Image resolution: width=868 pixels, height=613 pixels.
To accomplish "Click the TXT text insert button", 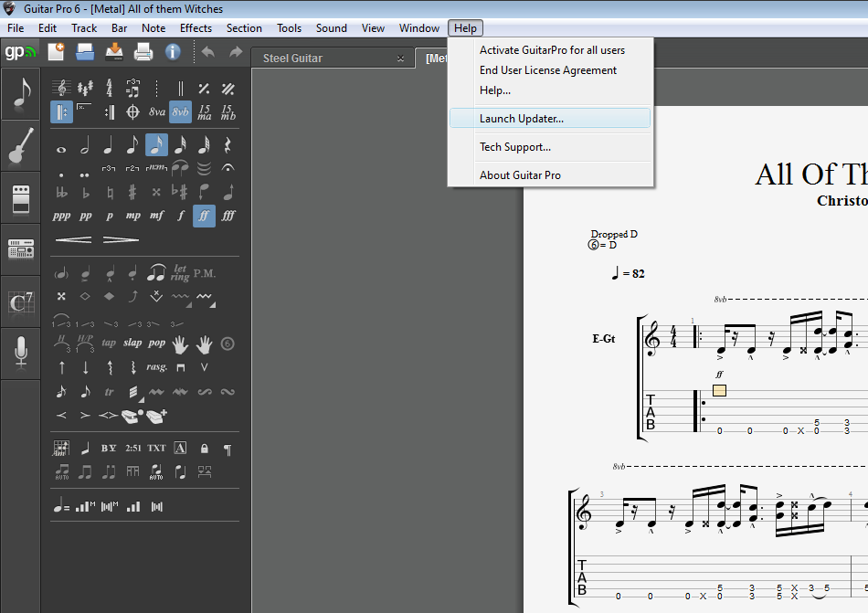I will click(156, 449).
